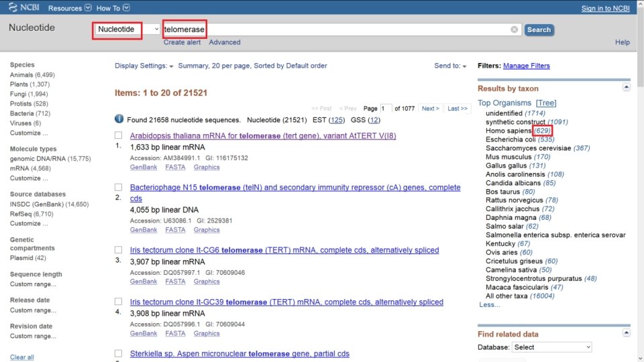Open Manage Filters link
The image size is (644, 362).
point(526,66)
